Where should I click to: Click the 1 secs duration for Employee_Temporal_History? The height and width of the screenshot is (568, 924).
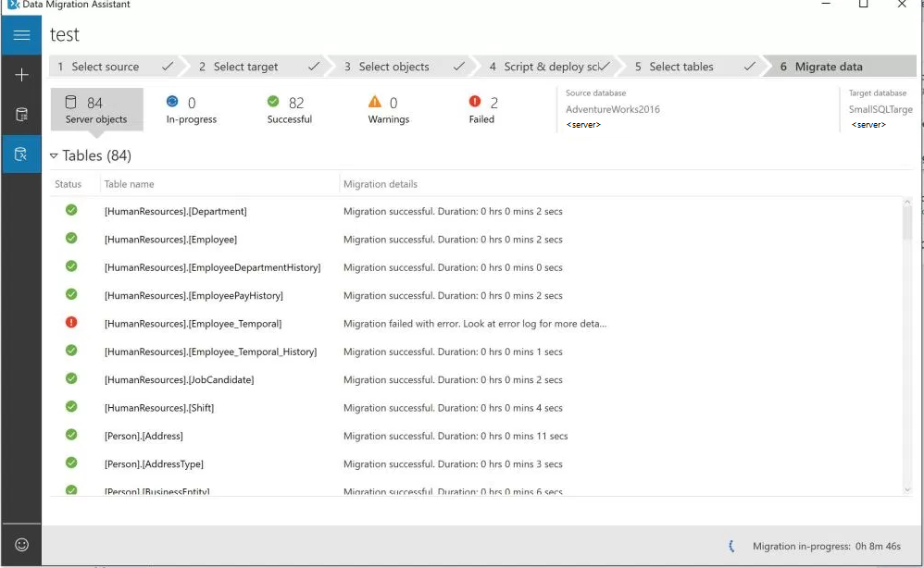[x=549, y=352]
